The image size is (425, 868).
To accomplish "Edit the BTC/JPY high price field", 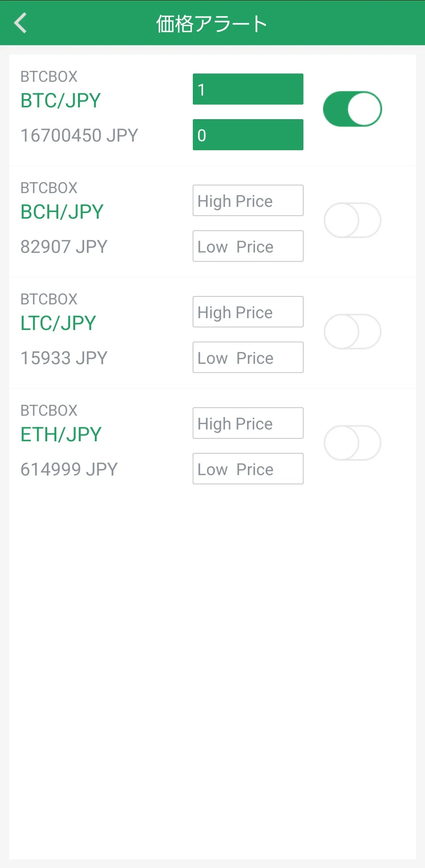I will pyautogui.click(x=248, y=89).
